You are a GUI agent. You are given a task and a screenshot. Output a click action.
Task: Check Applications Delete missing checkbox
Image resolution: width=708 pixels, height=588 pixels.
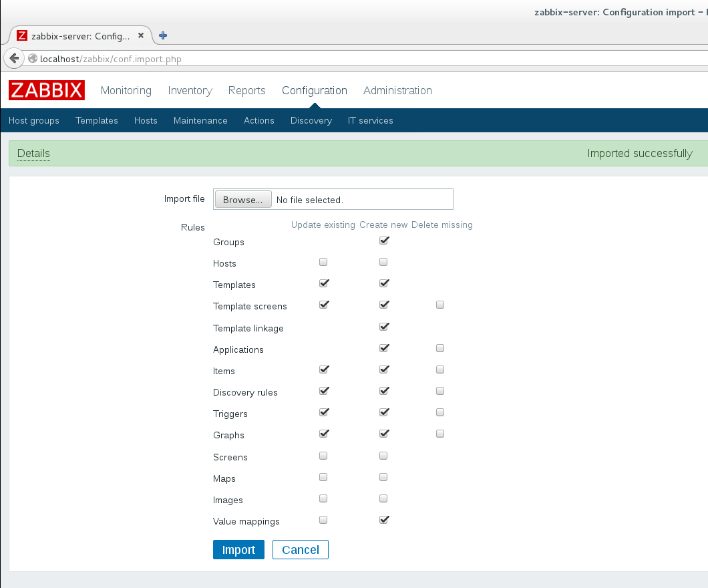pos(440,348)
